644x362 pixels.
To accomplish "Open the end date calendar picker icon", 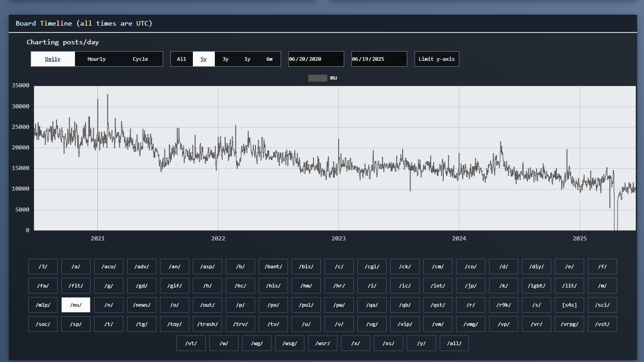I will tap(403, 59).
